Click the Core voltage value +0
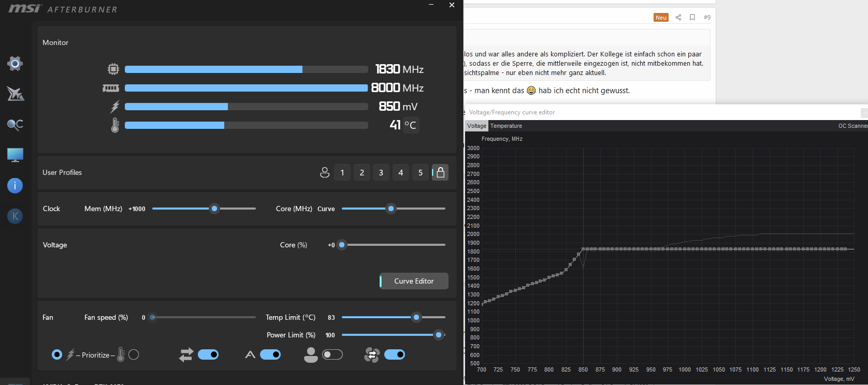 point(331,245)
